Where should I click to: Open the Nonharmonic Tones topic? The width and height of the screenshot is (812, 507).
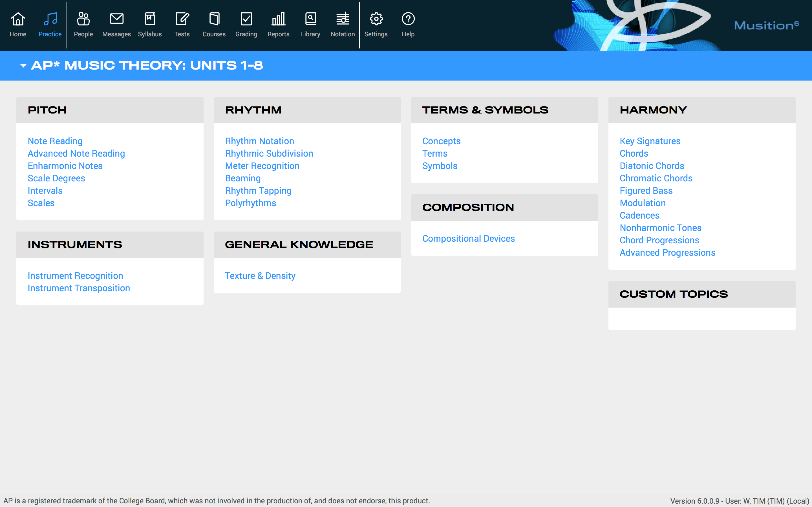click(660, 228)
